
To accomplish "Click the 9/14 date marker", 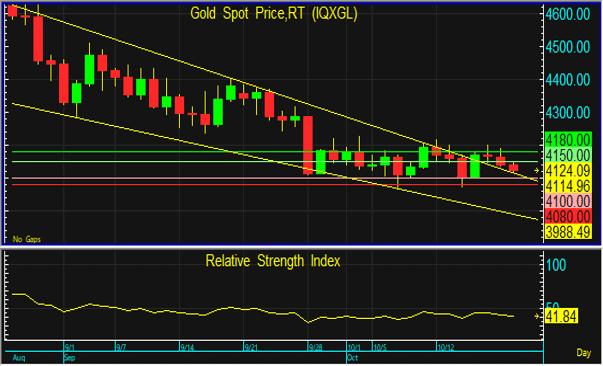I will coord(187,348).
